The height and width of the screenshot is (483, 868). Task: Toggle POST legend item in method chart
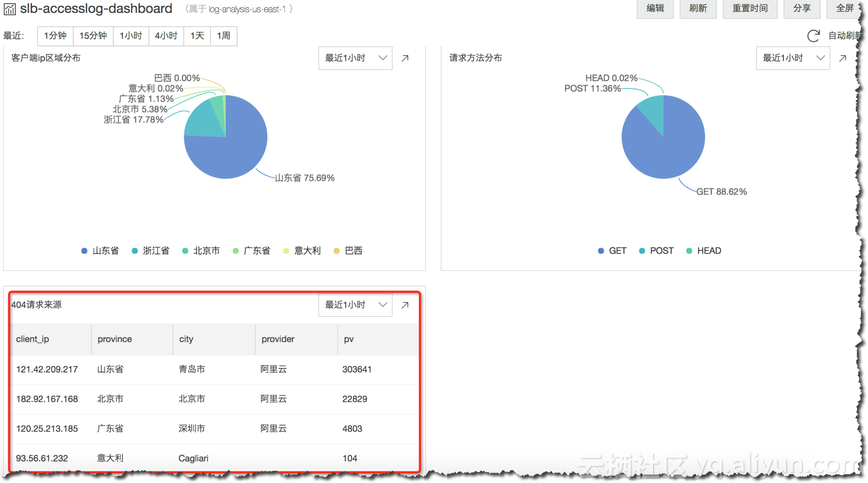656,251
